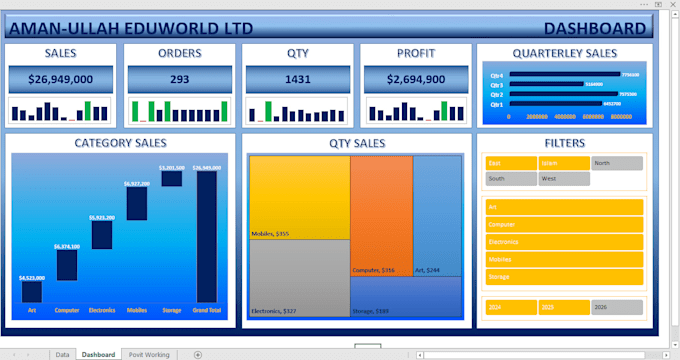Click the Art bar in Category Sales

(x=32, y=292)
